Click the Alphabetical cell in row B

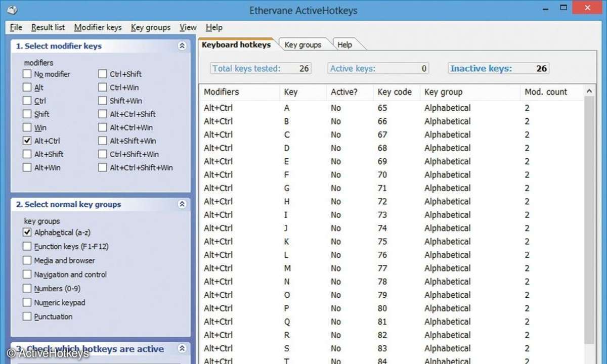tap(447, 121)
